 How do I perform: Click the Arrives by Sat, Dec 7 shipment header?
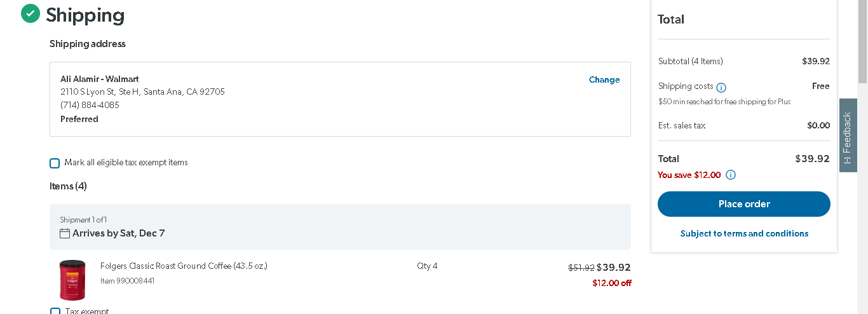tap(340, 227)
